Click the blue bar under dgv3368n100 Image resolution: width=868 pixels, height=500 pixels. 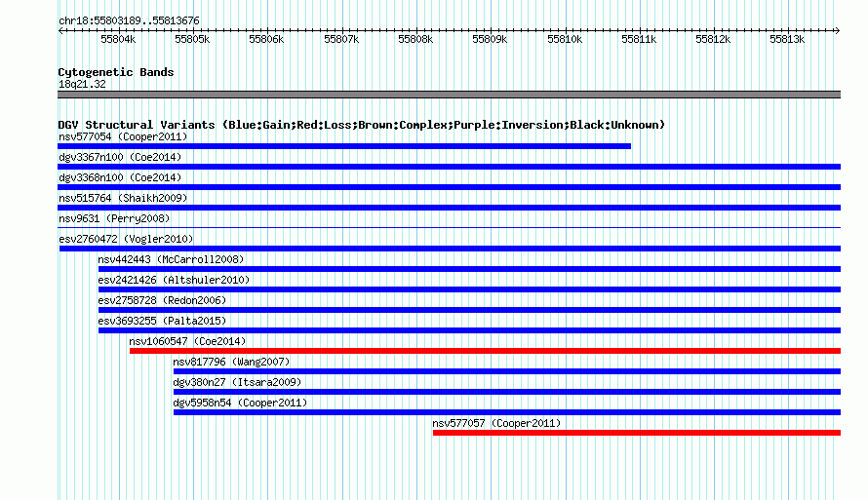point(449,187)
